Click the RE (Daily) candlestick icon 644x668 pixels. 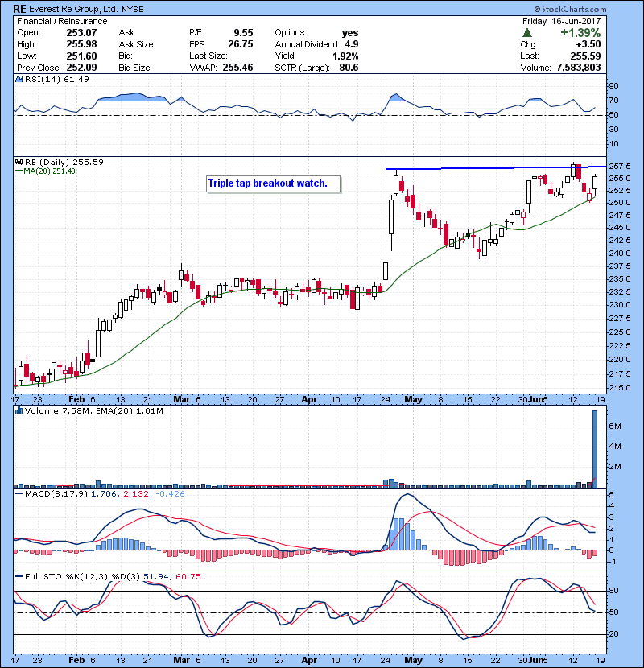[19, 162]
